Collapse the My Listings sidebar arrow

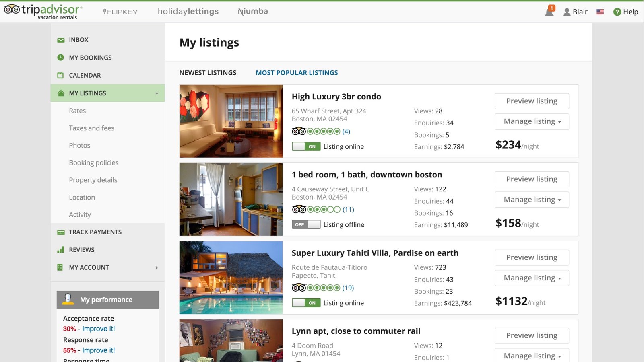pos(157,93)
